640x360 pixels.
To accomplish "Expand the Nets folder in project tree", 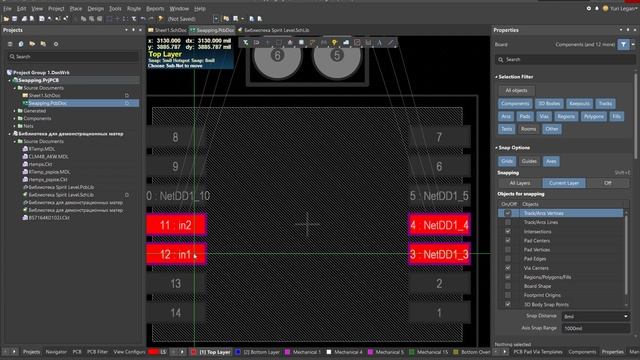I will tap(15, 126).
